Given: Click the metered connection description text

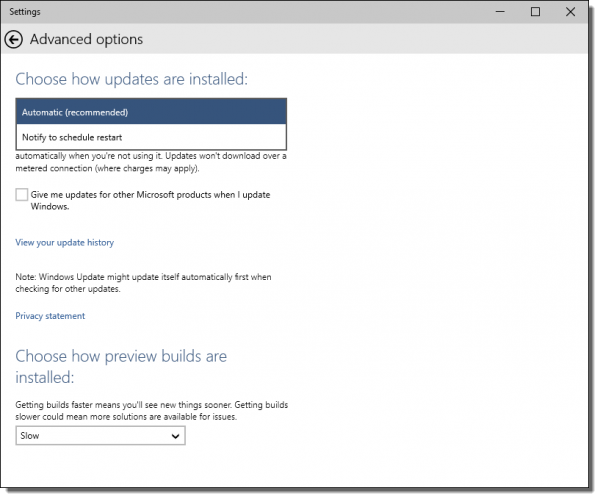Looking at the screenshot, I should tap(150, 161).
